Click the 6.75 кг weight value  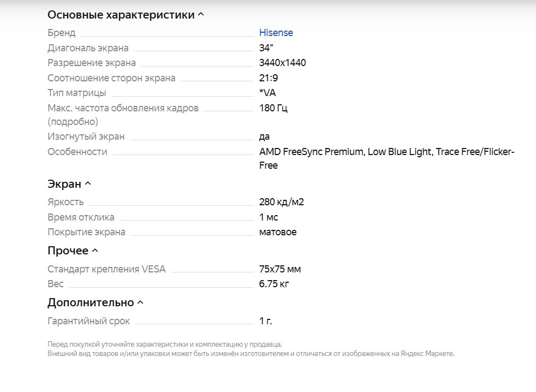pyautogui.click(x=275, y=284)
